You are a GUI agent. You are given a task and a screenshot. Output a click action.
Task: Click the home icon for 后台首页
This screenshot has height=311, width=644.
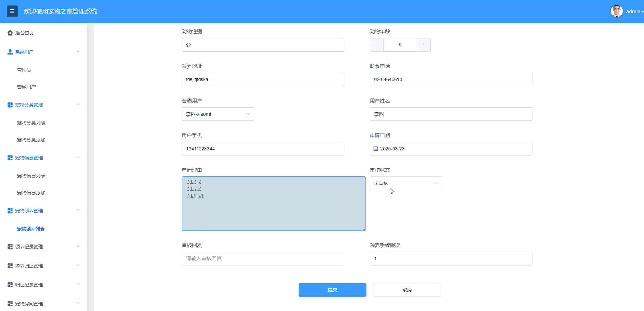point(10,33)
